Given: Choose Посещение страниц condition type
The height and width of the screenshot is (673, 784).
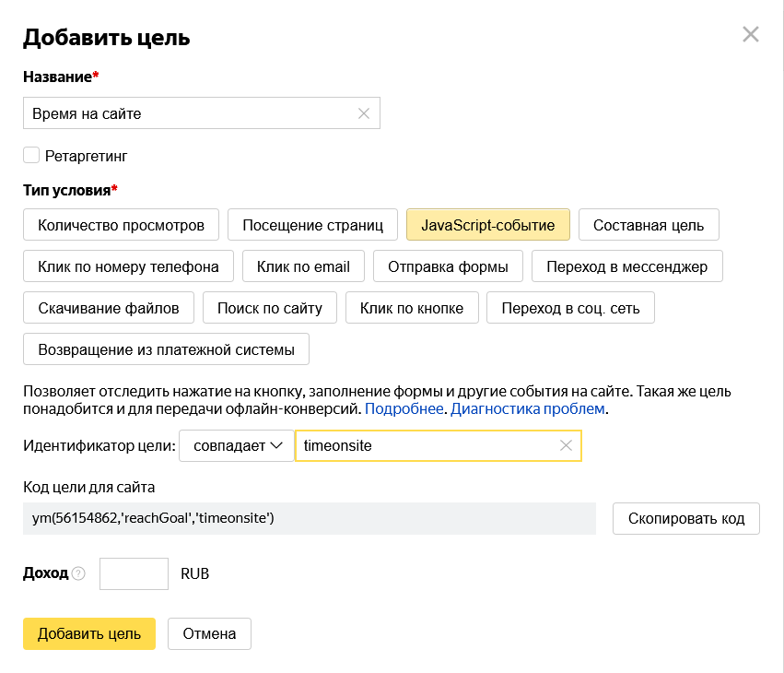Looking at the screenshot, I should click(312, 225).
